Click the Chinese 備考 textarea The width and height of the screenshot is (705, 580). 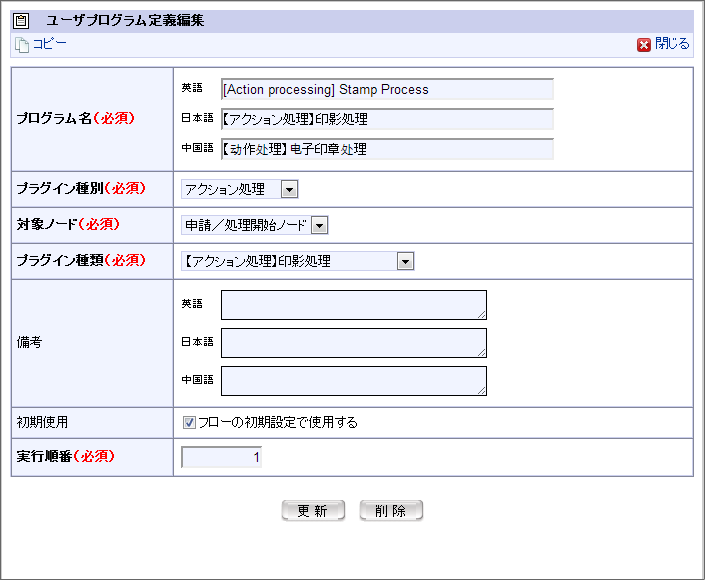click(x=354, y=381)
